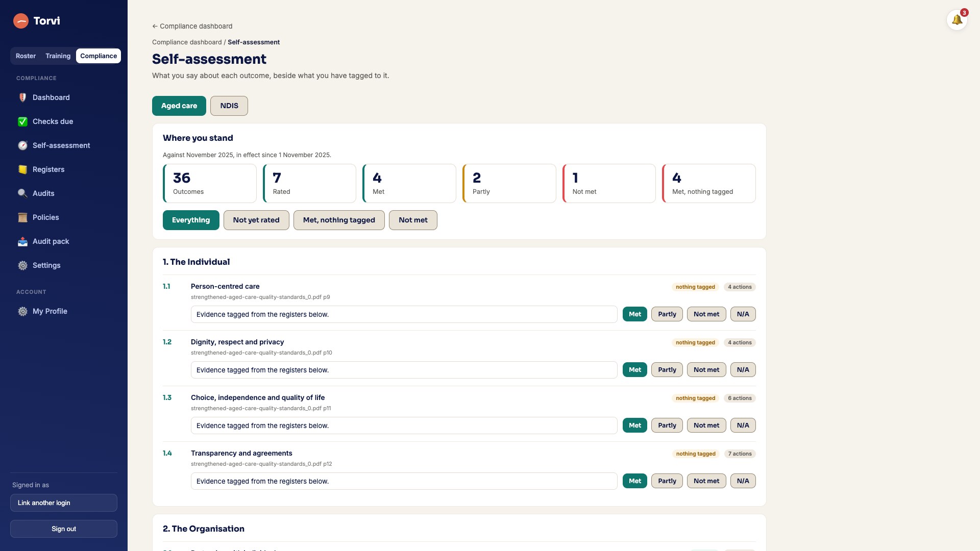Open Audits via the magnifier icon
The width and height of the screenshot is (980, 551).
(x=22, y=193)
